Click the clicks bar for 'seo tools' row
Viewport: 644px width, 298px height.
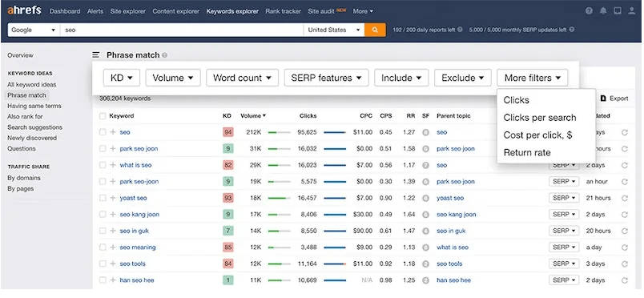(335, 264)
